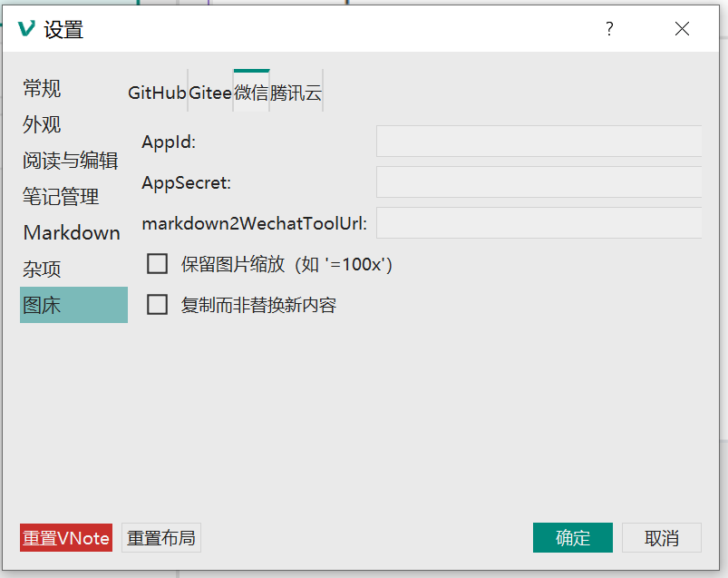Click the 重置布局 button
Image resolution: width=728 pixels, height=578 pixels.
click(161, 537)
